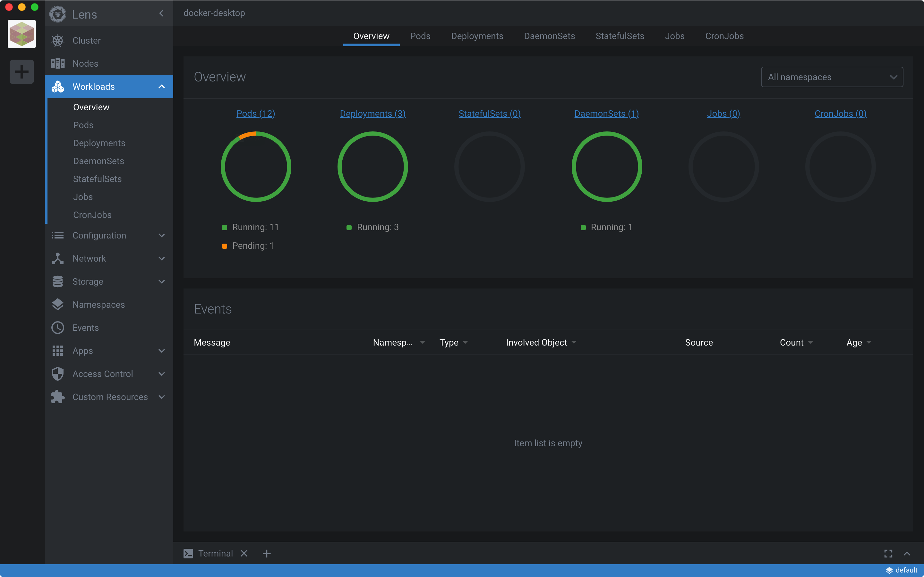Maximize the terminal dock panel
924x577 pixels.
[x=888, y=553]
